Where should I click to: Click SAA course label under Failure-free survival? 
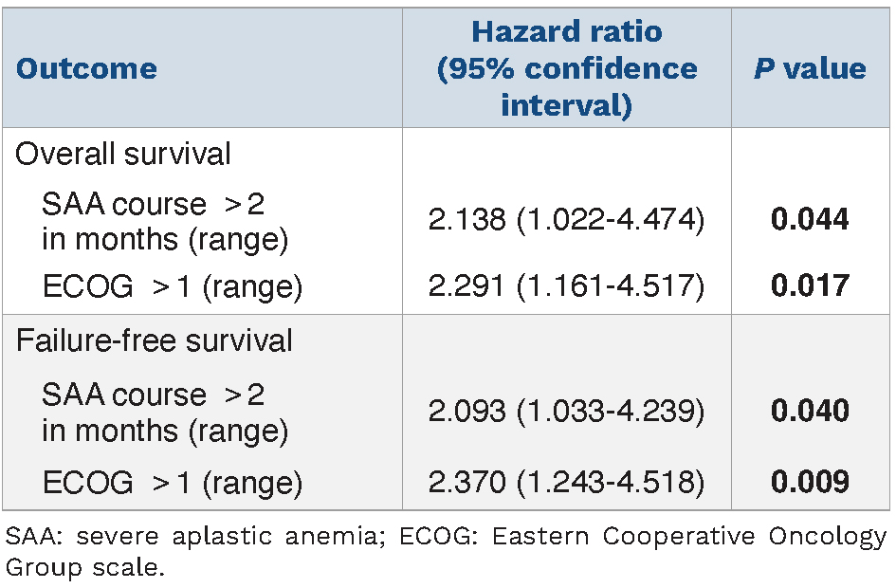(x=164, y=413)
